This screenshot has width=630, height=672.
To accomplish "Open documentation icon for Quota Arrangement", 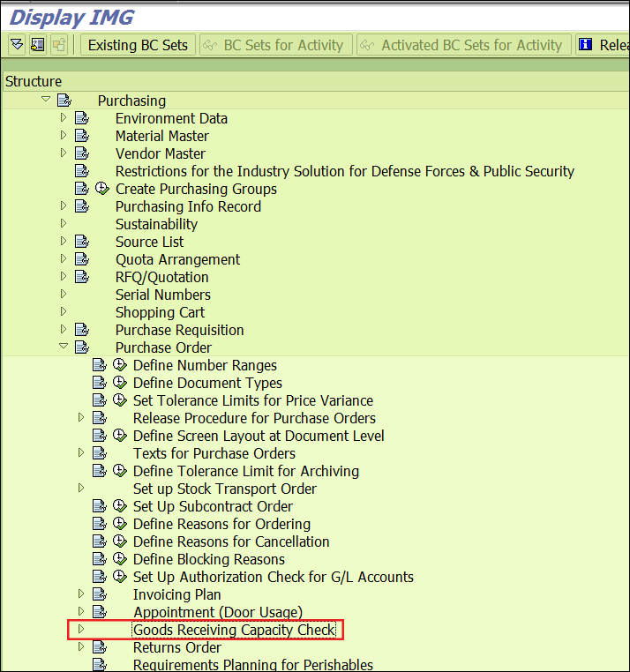I will [x=82, y=259].
